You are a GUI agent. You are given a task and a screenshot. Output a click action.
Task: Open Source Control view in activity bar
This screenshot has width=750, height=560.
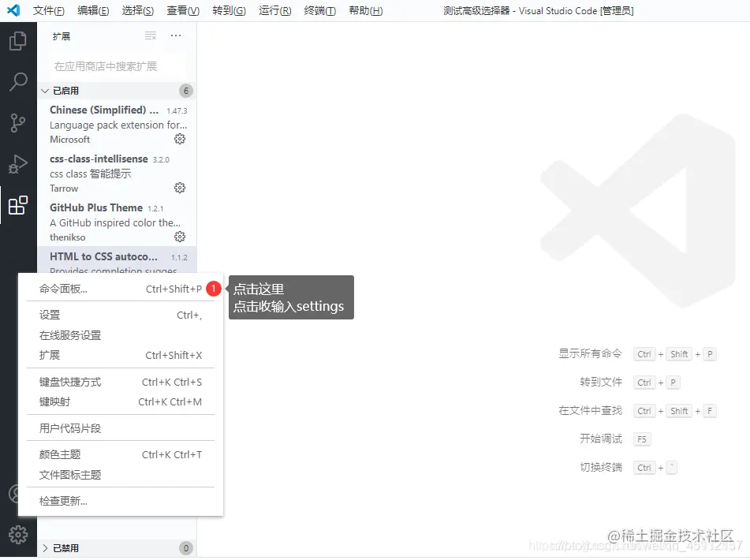[x=17, y=123]
